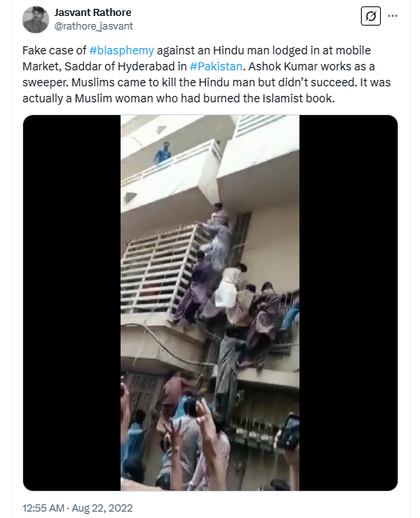Open the three-dot more options menu
This screenshot has height=518, width=420.
pyautogui.click(x=392, y=16)
